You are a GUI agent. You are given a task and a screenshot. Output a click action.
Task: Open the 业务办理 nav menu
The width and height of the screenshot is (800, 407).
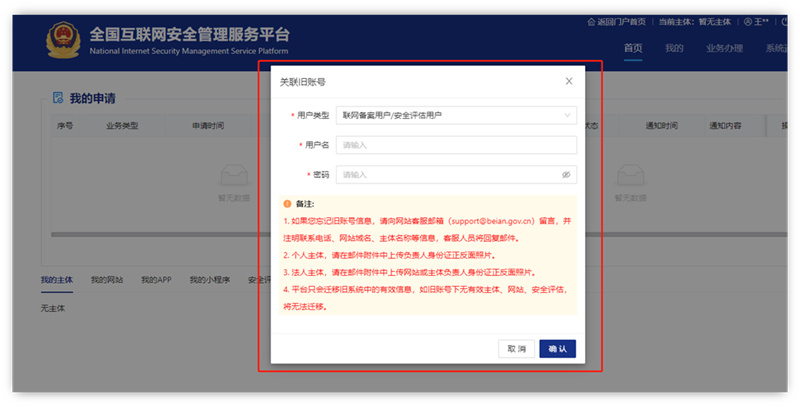pyautogui.click(x=724, y=48)
